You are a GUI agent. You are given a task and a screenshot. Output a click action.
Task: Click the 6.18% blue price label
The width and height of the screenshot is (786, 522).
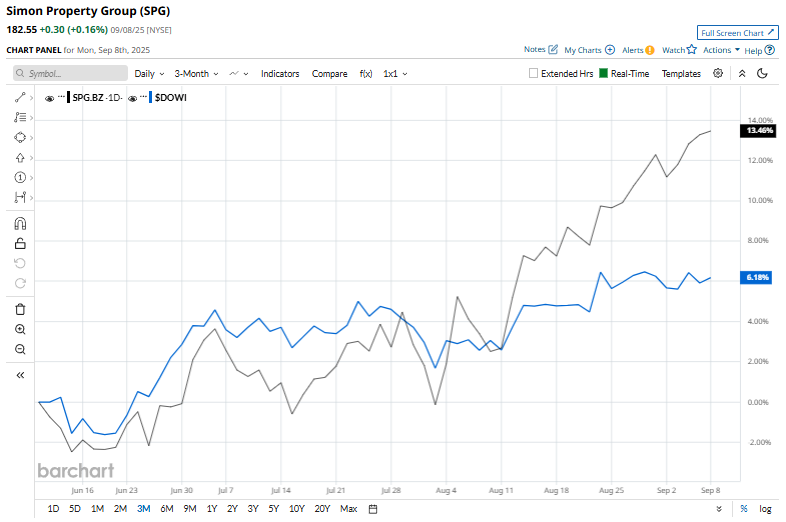756,277
